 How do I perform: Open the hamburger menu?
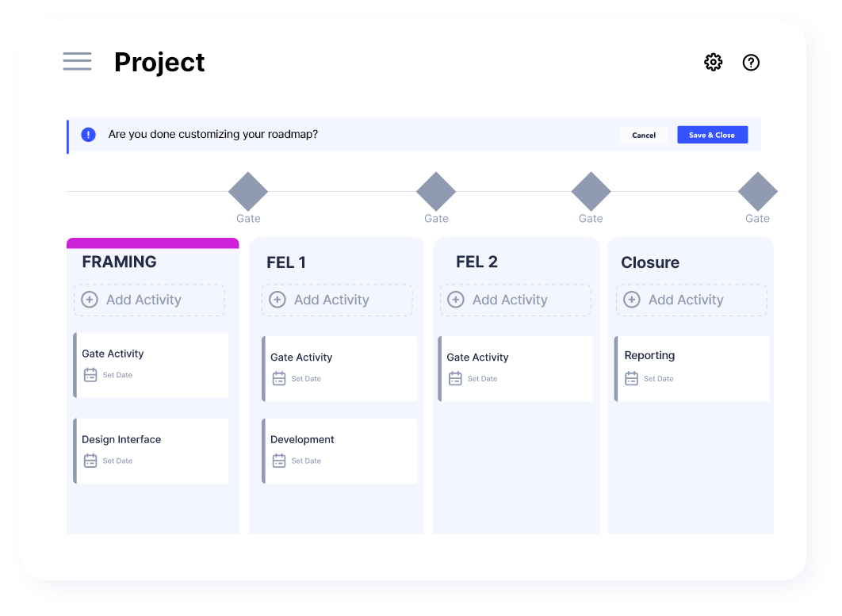pos(77,62)
